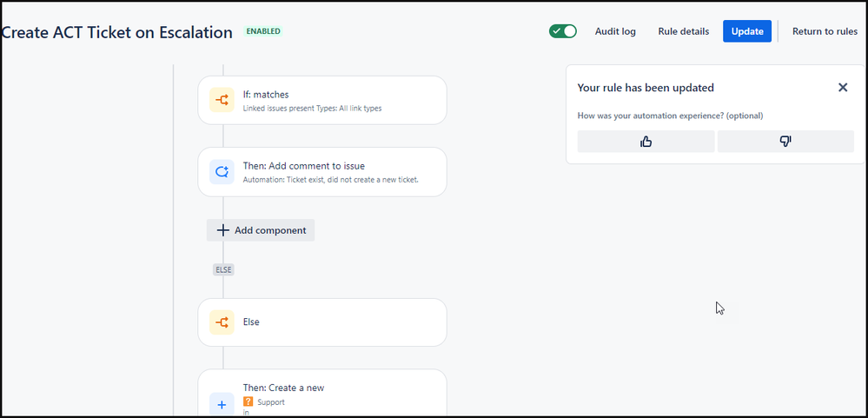Click 'How was your automation experience?' text
The width and height of the screenshot is (868, 418).
pos(670,116)
